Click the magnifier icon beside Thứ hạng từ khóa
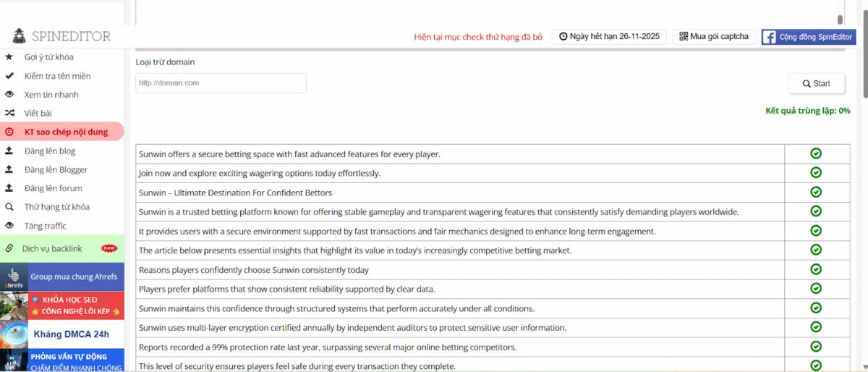 (x=9, y=208)
